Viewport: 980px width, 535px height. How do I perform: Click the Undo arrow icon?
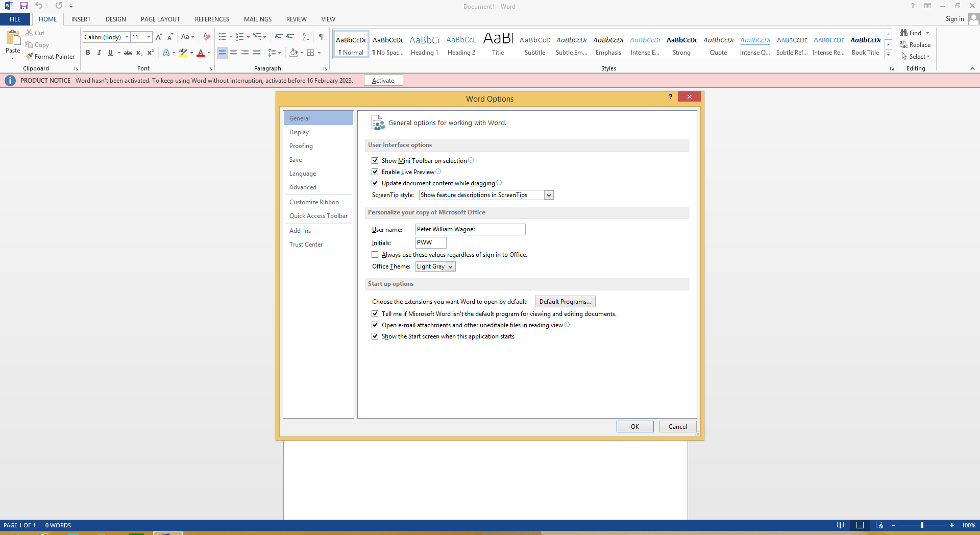point(38,6)
